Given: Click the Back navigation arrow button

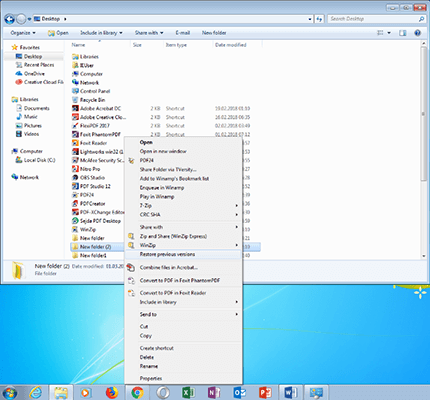Looking at the screenshot, I should 9,19.
